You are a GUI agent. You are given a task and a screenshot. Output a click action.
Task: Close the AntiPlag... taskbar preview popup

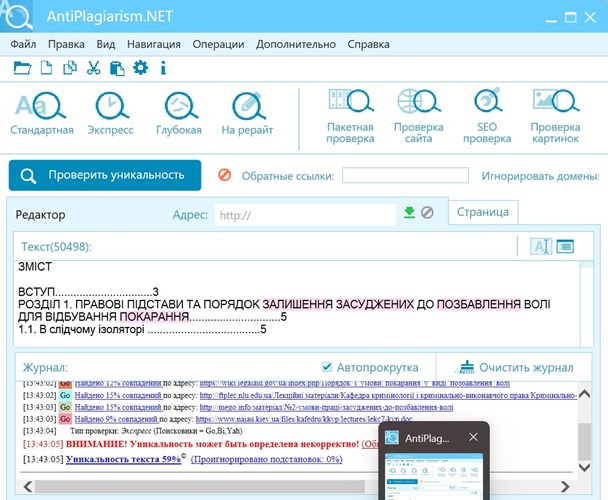click(473, 437)
